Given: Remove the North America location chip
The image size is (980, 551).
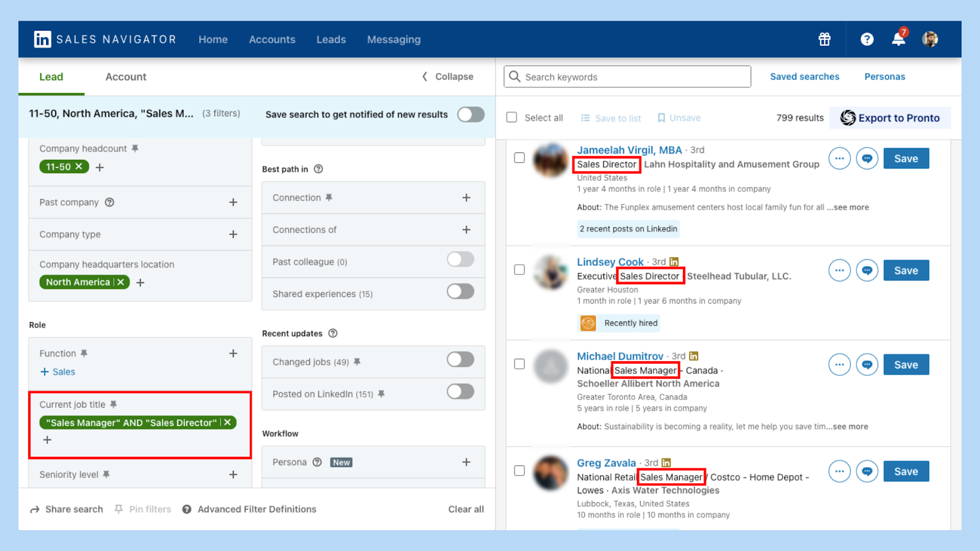Looking at the screenshot, I should coord(121,282).
